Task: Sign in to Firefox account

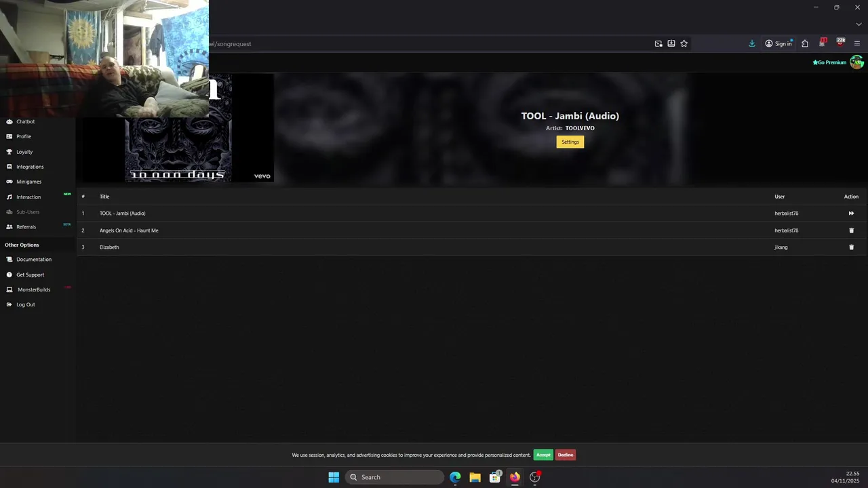Action: point(778,43)
